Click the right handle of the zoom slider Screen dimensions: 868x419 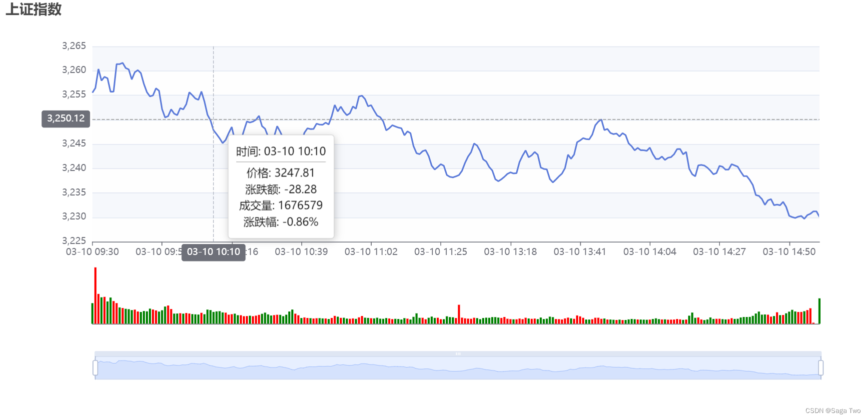point(821,367)
